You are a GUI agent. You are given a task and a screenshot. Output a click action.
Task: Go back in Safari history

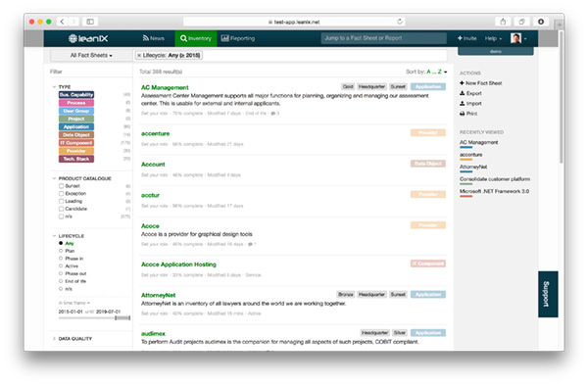[x=63, y=22]
